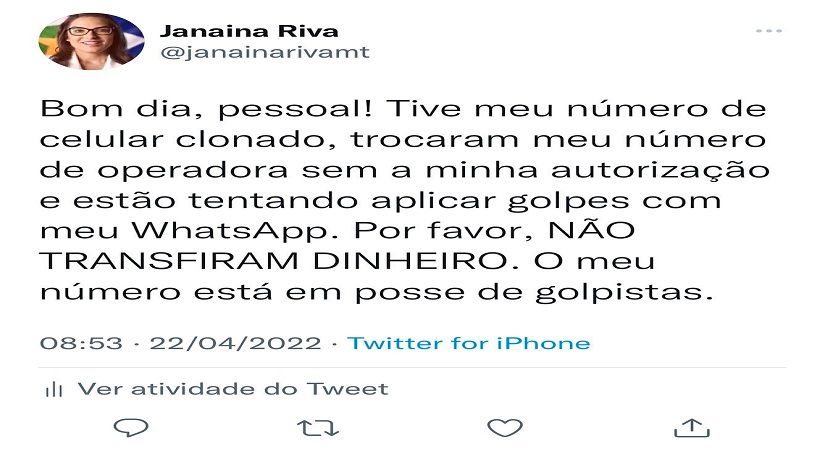This screenshot has height=464, width=825.
Task: Click the word golpistas in the last line
Action: click(624, 293)
